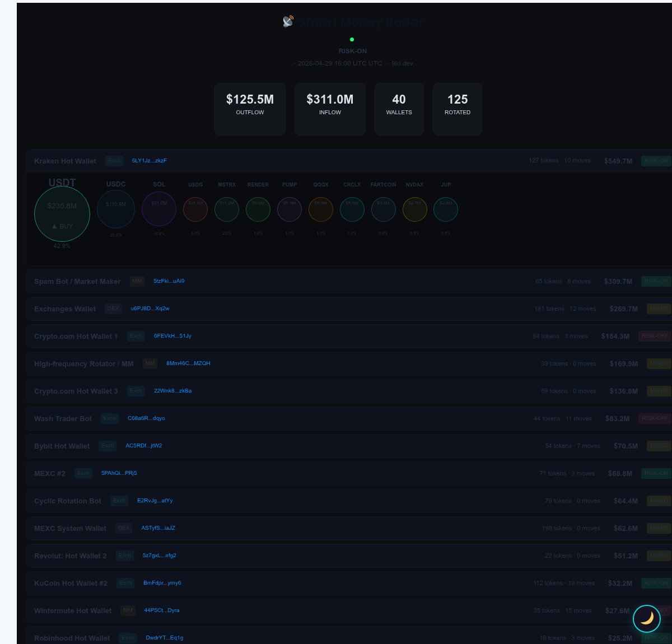672x644 pixels.
Task: Open address link ASTyfS...iaJZ
Action: tap(158, 528)
